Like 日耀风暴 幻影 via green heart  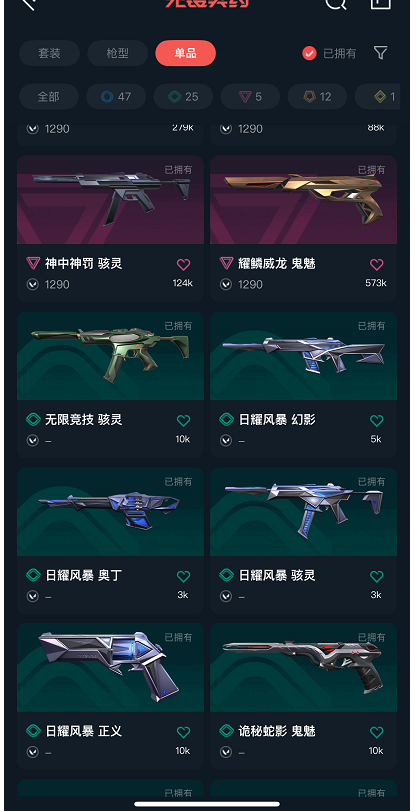pyautogui.click(x=377, y=420)
